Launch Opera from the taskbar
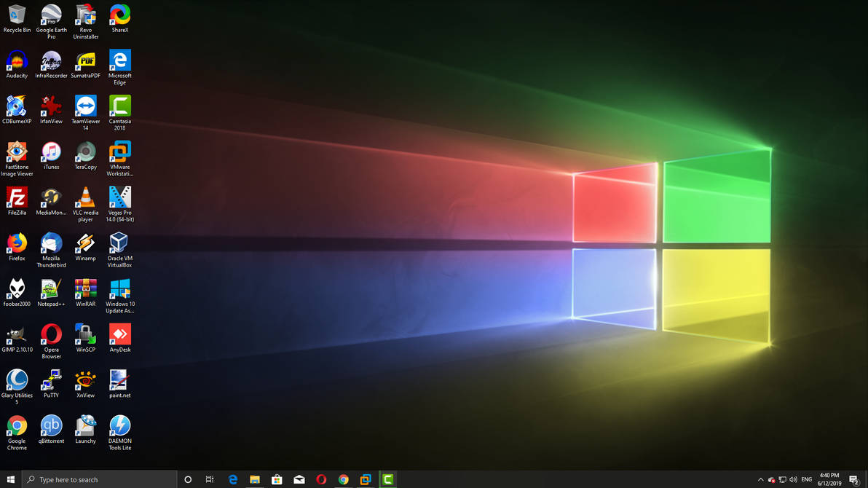This screenshot has height=488, width=868. (321, 480)
